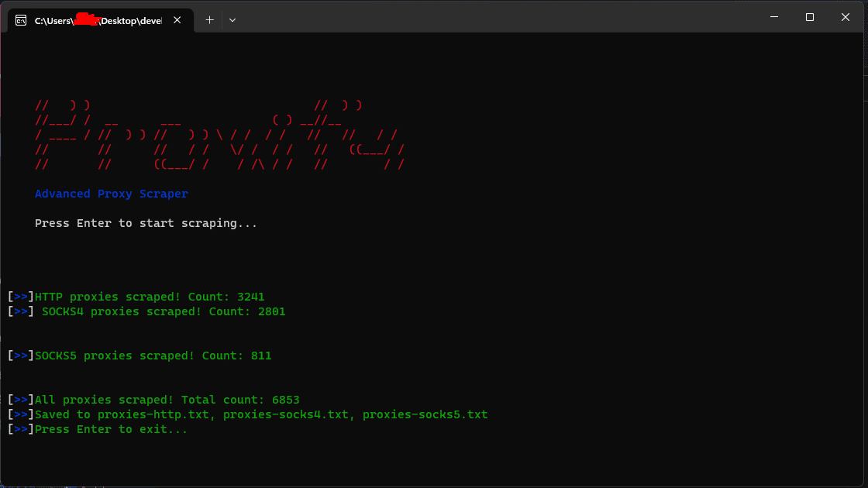Click the Press Enter to start scraping line

pyautogui.click(x=145, y=223)
